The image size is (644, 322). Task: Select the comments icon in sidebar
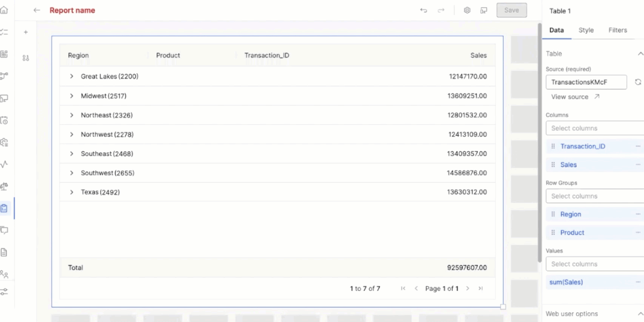tap(4, 230)
